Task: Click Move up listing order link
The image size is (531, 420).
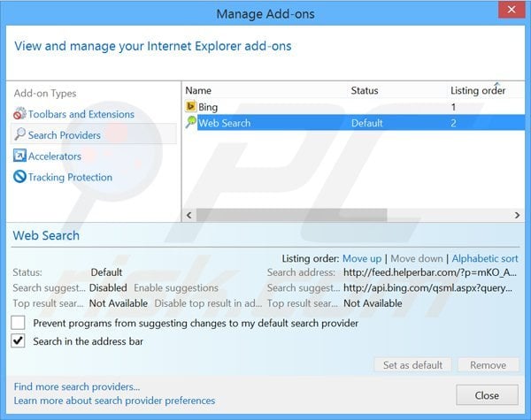Action: (362, 258)
